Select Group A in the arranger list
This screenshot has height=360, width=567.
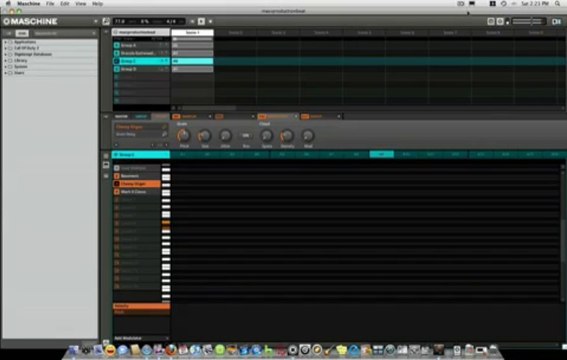coord(141,45)
